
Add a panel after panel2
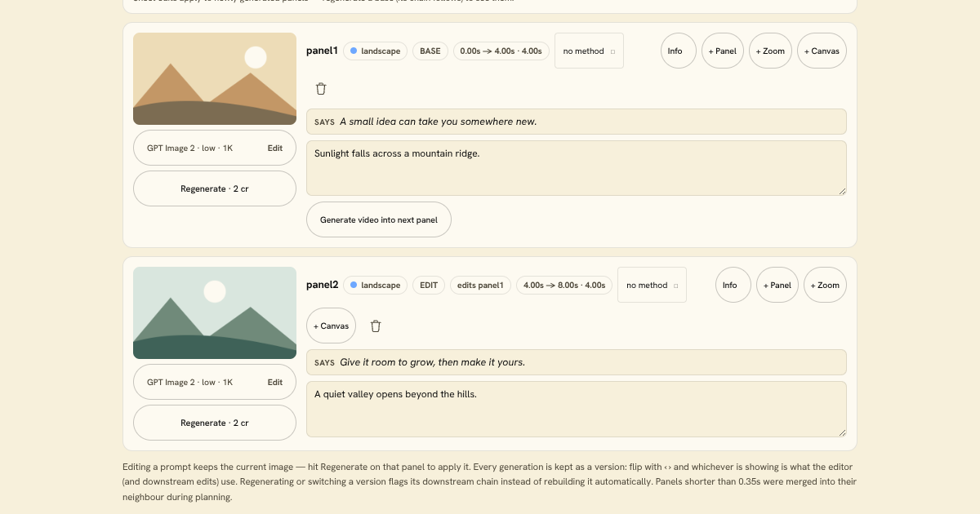coord(777,285)
